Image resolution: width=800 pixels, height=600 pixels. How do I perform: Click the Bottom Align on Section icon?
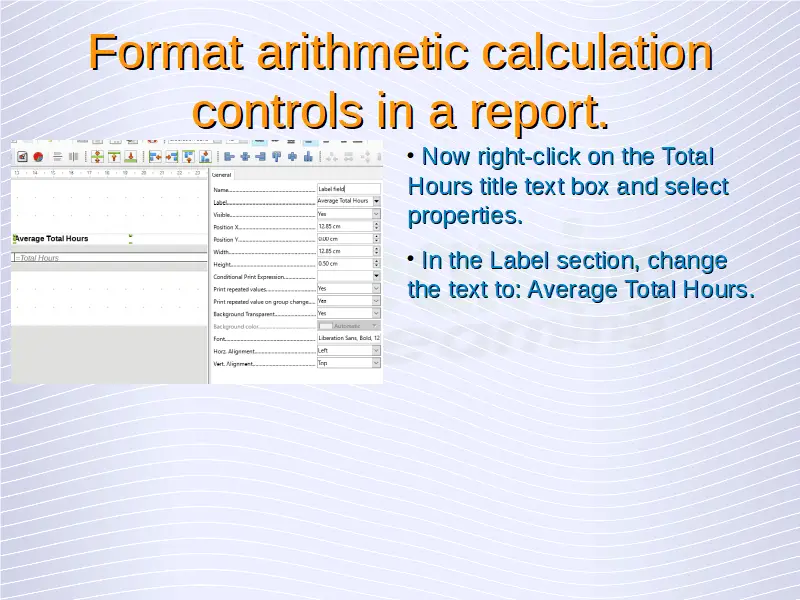(x=205, y=157)
